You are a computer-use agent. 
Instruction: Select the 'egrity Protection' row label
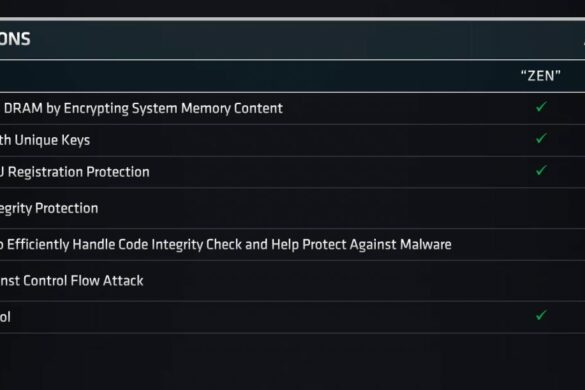(49, 208)
